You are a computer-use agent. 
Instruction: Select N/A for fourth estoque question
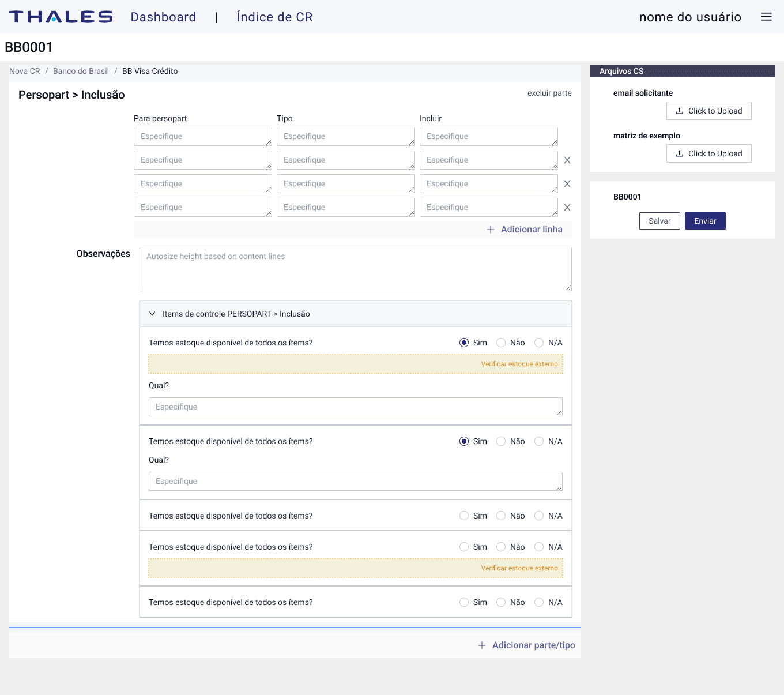[539, 547]
